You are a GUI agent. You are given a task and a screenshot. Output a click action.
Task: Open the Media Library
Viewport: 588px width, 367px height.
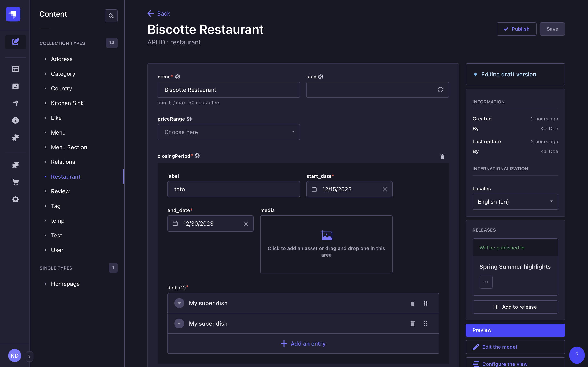point(15,86)
